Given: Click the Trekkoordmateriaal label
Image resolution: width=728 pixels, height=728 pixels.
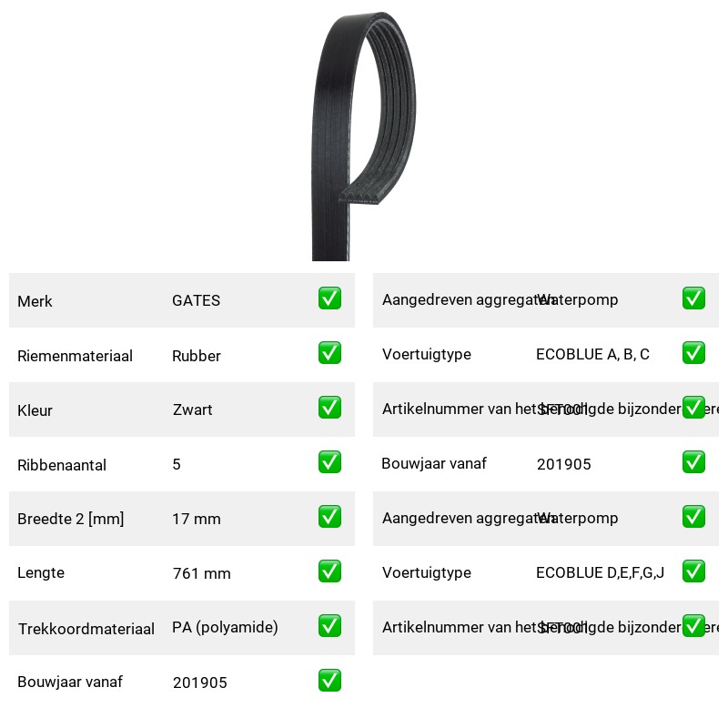Looking at the screenshot, I should [86, 629].
